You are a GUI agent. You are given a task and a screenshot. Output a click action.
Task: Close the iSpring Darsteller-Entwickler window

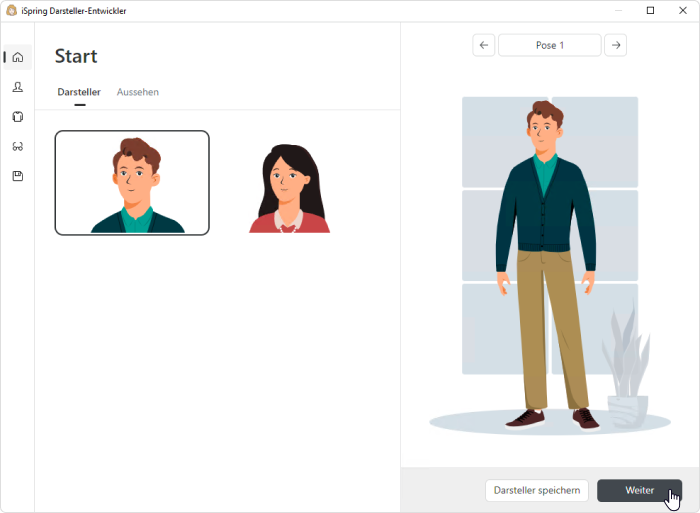point(683,10)
